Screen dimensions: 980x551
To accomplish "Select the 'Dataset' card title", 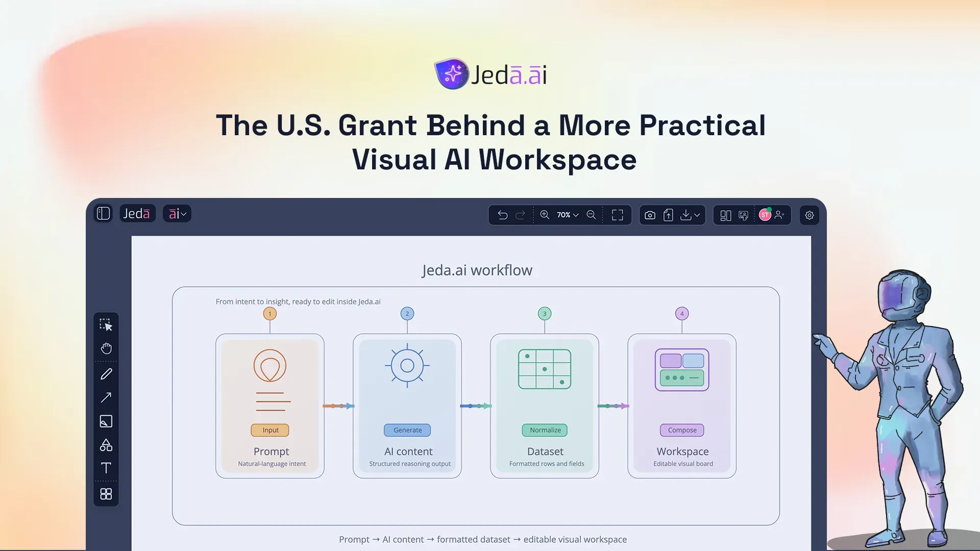I will tap(545, 452).
